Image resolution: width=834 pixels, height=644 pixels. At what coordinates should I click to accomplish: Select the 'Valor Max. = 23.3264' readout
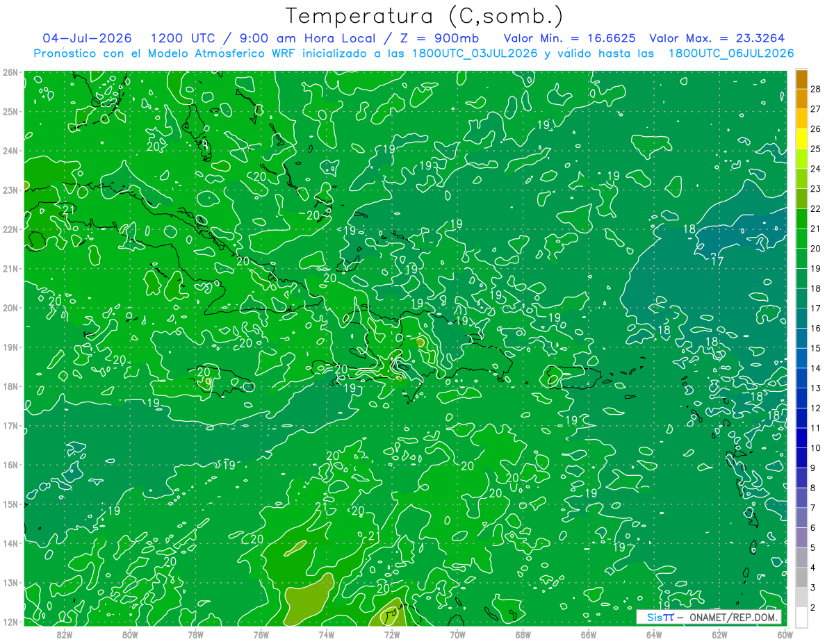pyautogui.click(x=716, y=38)
